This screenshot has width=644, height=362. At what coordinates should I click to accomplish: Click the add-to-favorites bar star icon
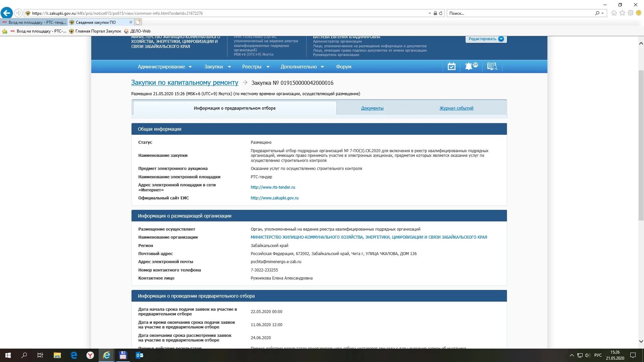pyautogui.click(x=5, y=31)
